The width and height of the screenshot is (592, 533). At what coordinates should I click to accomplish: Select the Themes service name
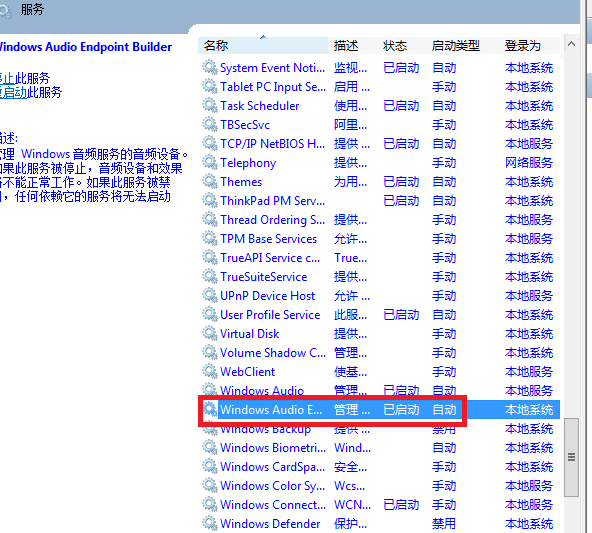pos(241,182)
